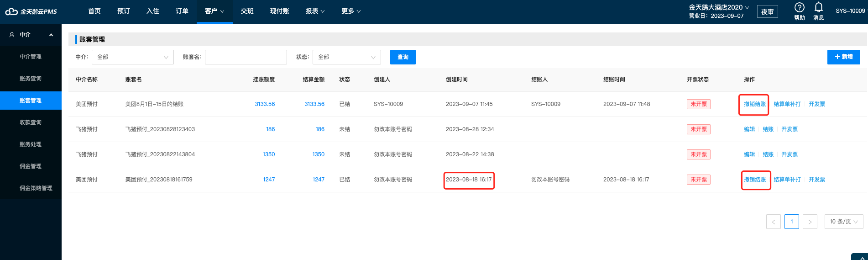868x260 pixels.
Task: Click SYS-10009 user account
Action: click(850, 11)
